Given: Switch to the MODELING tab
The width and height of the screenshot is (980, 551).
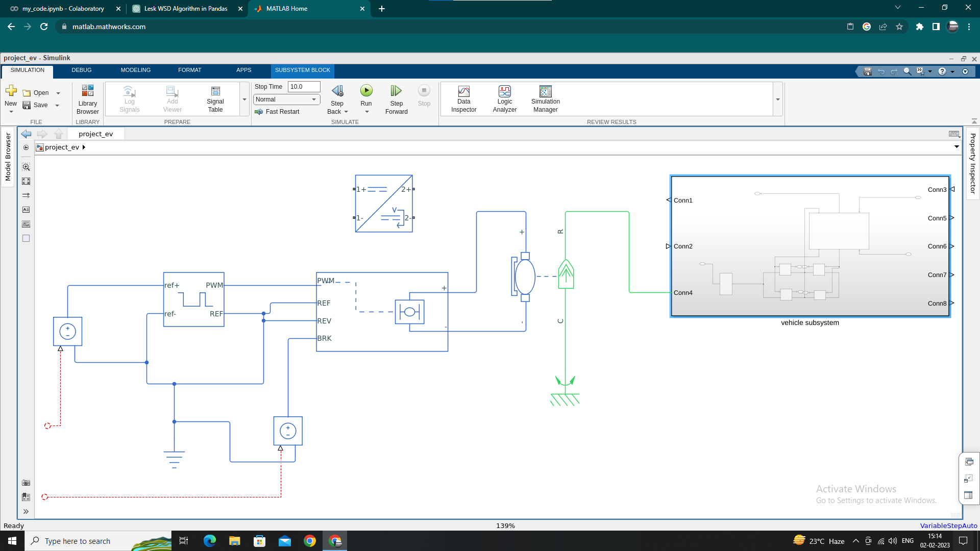Looking at the screenshot, I should [135, 70].
